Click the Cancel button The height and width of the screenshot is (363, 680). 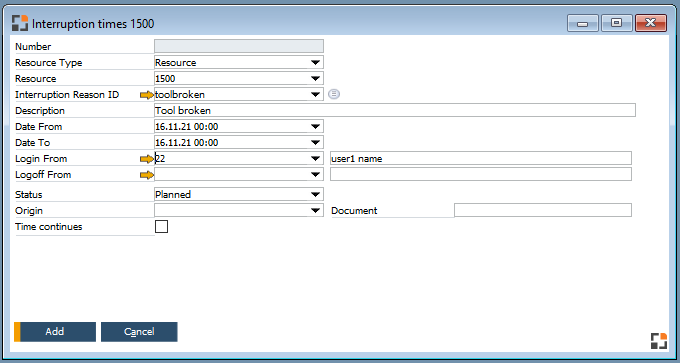pos(139,332)
